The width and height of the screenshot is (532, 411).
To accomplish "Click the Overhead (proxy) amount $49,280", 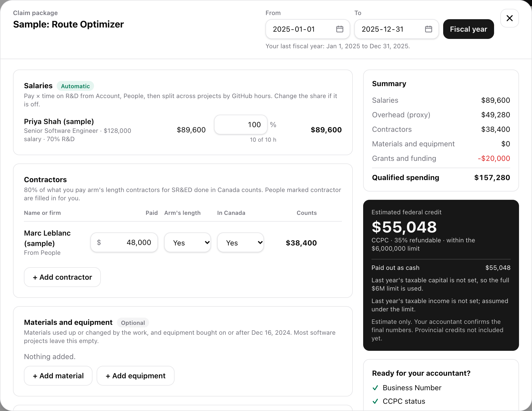I will click(x=495, y=115).
